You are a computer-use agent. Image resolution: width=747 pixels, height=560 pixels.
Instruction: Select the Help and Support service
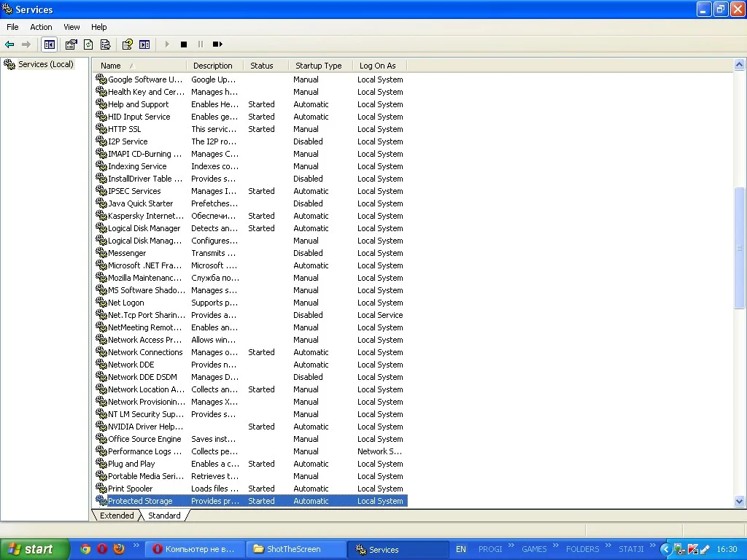coord(251,104)
